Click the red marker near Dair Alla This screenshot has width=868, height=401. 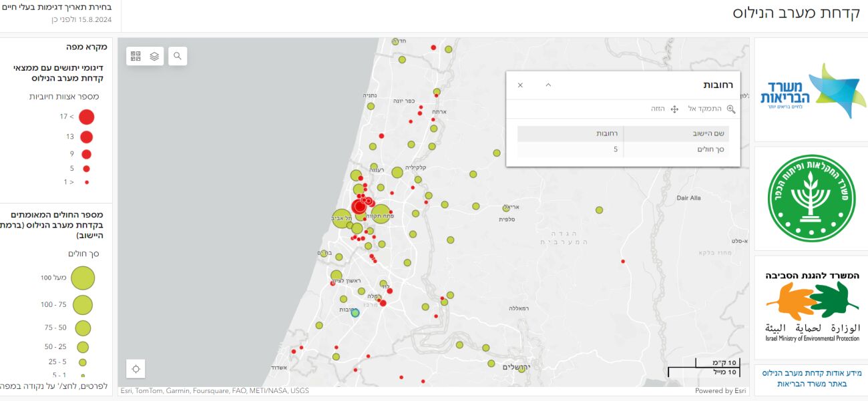coord(623,261)
